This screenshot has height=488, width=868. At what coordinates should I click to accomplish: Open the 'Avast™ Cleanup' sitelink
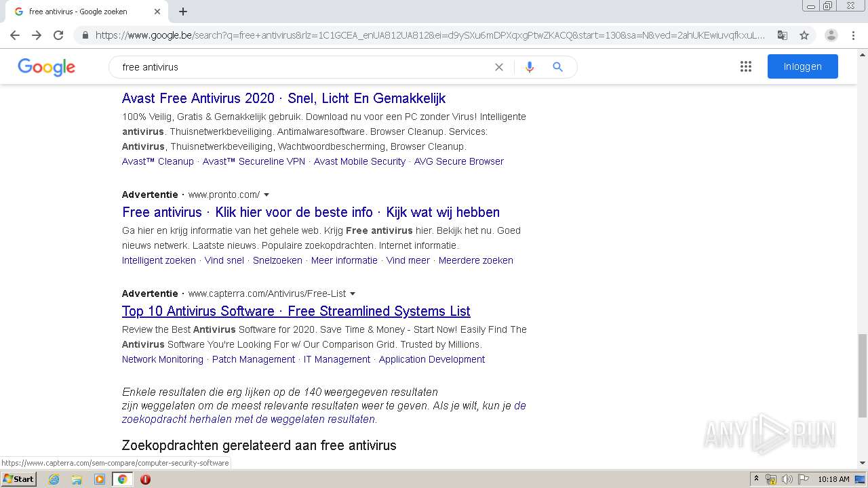coord(158,161)
